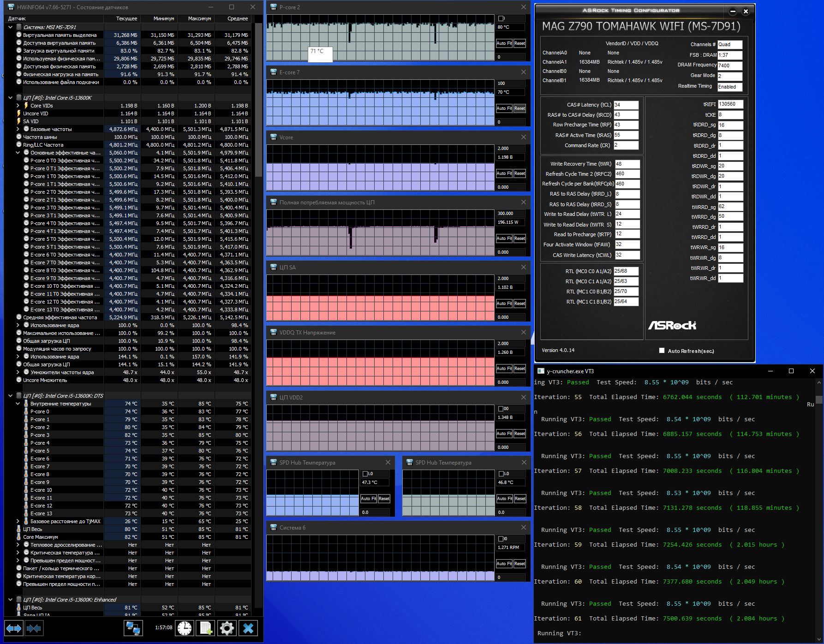Expand the Core VIDs row
This screenshot has height=644, width=824.
click(18, 106)
